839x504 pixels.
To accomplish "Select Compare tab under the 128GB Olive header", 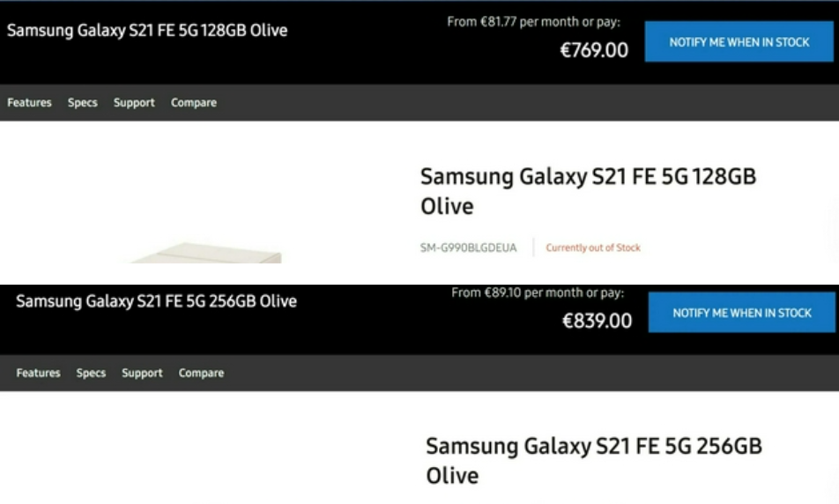I will click(194, 103).
